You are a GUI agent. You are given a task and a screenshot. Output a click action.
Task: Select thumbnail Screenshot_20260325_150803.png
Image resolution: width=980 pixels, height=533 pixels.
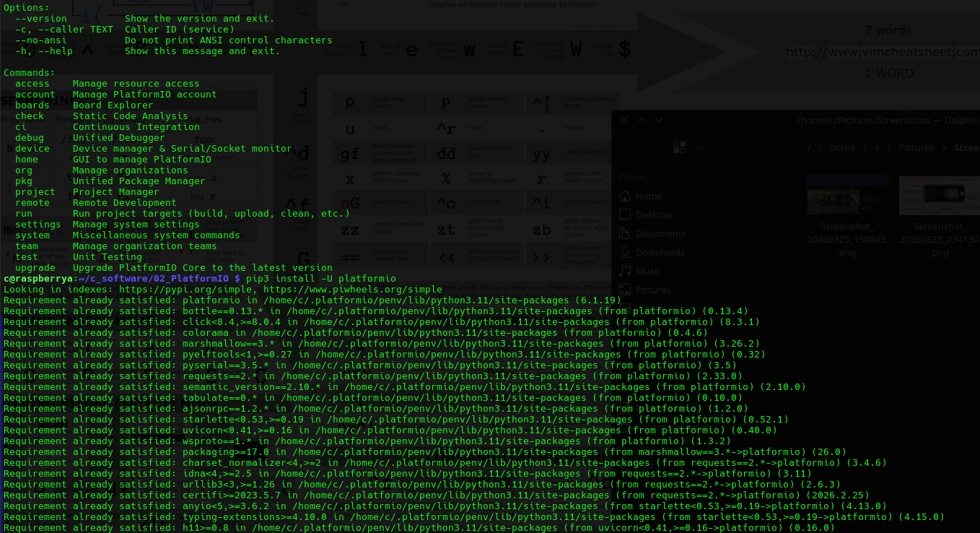click(x=846, y=195)
